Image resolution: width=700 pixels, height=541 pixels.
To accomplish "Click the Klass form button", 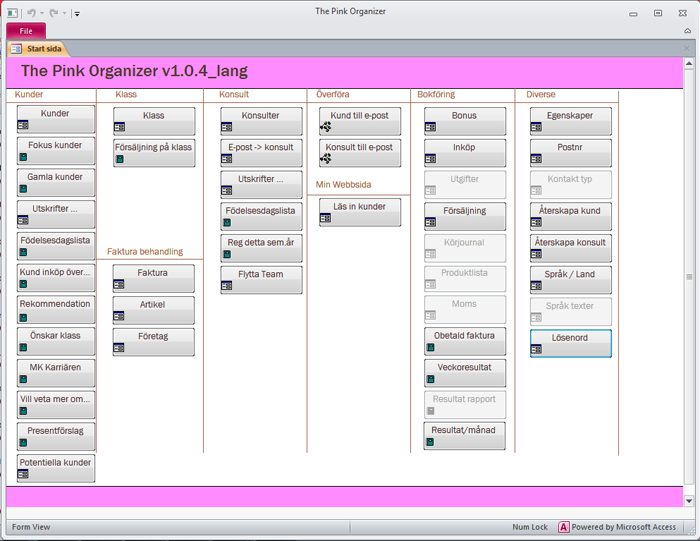I will tap(154, 121).
